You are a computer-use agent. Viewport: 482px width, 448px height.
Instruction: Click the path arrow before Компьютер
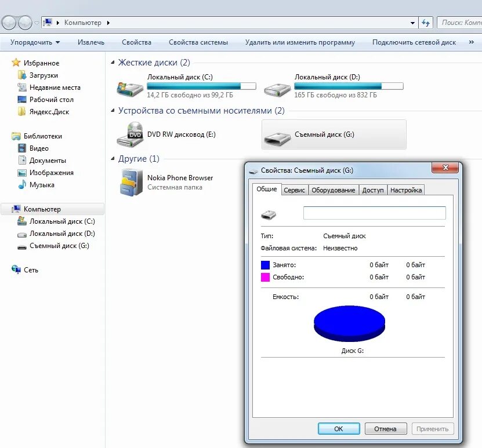pos(58,23)
